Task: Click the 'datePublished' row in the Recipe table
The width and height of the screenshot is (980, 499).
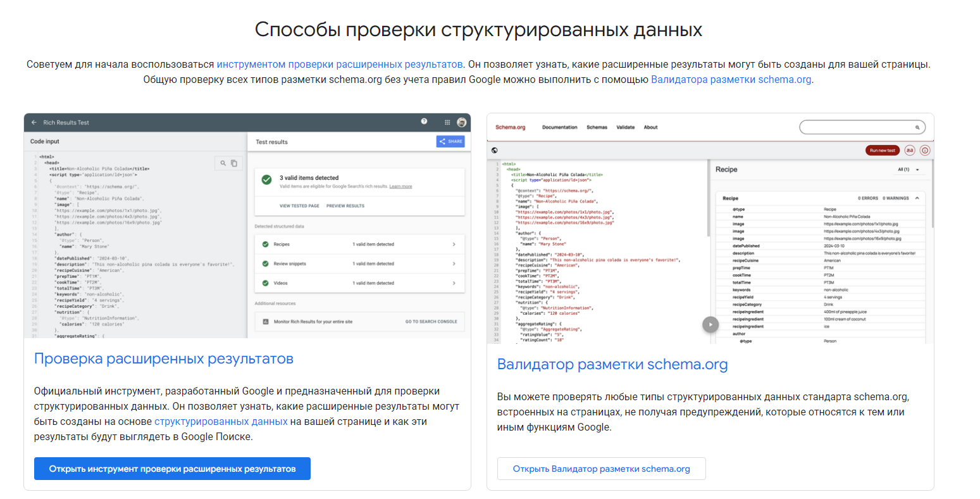Action: click(819, 246)
